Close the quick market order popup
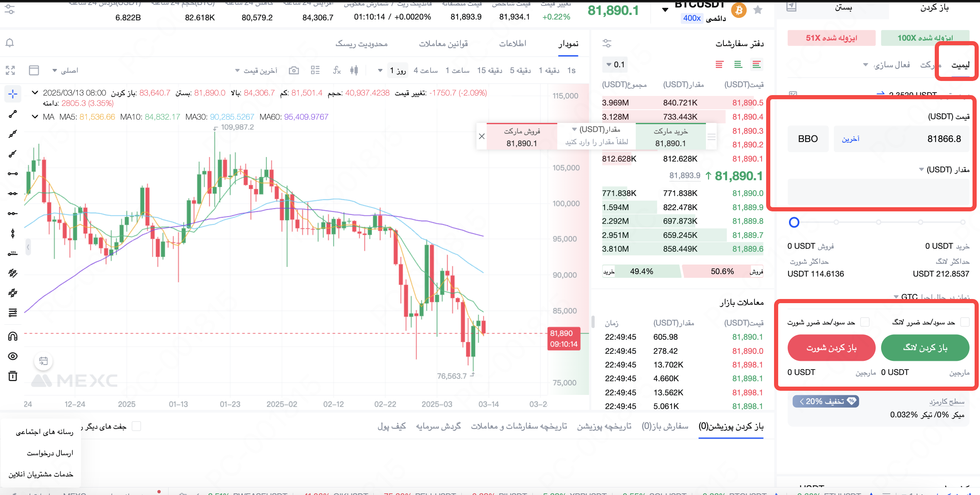 pos(482,136)
